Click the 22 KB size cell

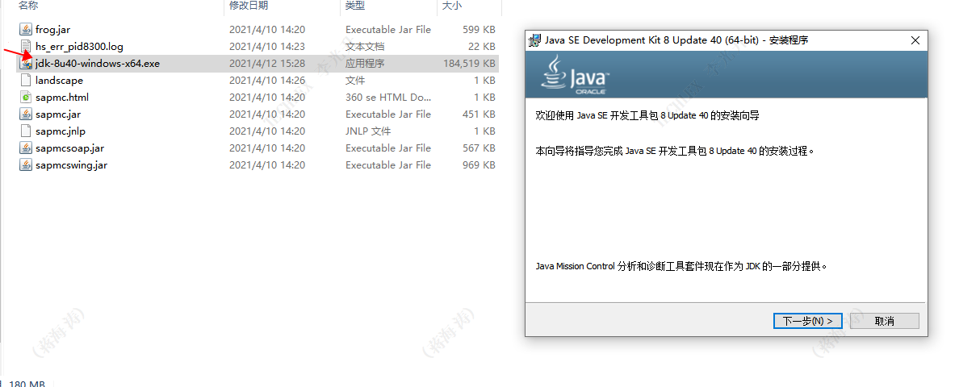(482, 47)
